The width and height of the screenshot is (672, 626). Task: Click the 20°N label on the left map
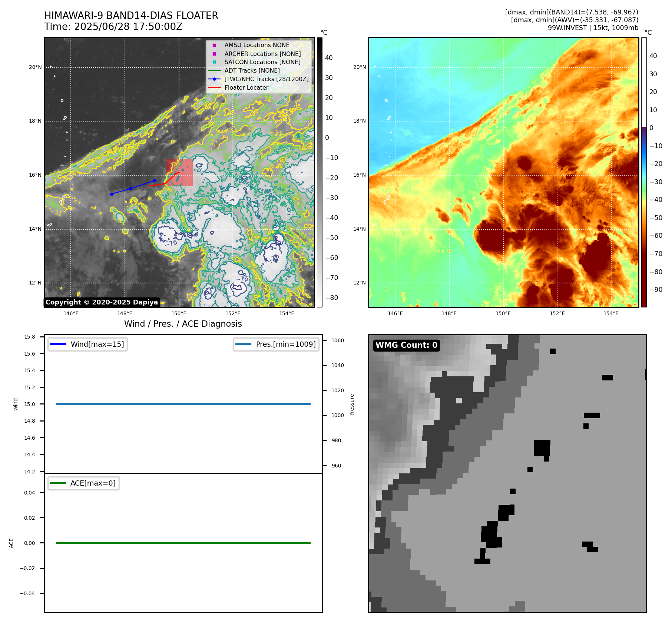(35, 67)
